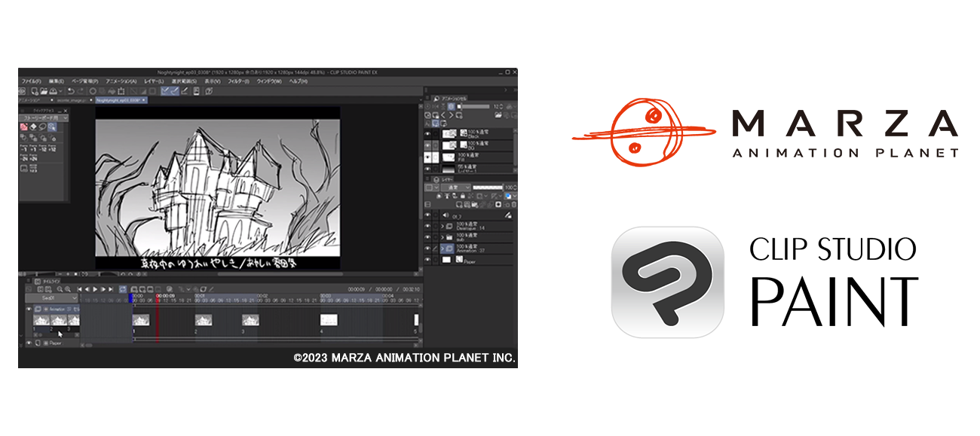Open the 通常 blend mode dropdown in Layer panel

click(456, 188)
